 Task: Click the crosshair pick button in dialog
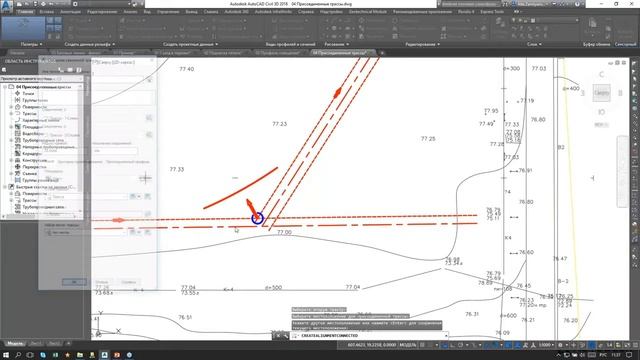click(x=145, y=178)
